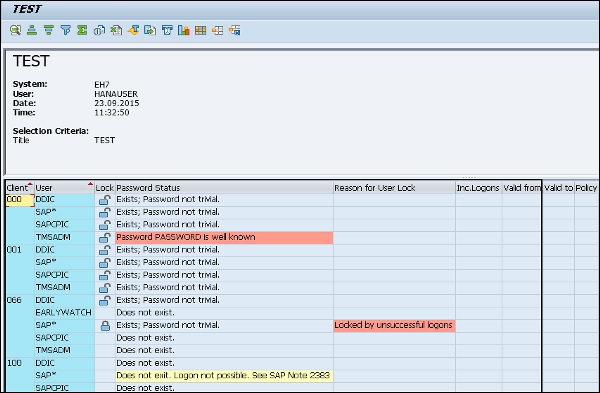Click the EH7 system value
Image resolution: width=600 pixels, height=393 pixels.
(102, 85)
